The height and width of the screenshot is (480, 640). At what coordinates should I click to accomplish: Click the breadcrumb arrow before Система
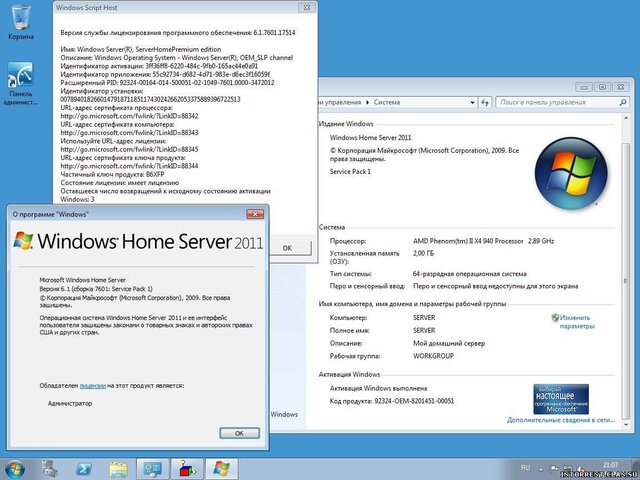367,102
